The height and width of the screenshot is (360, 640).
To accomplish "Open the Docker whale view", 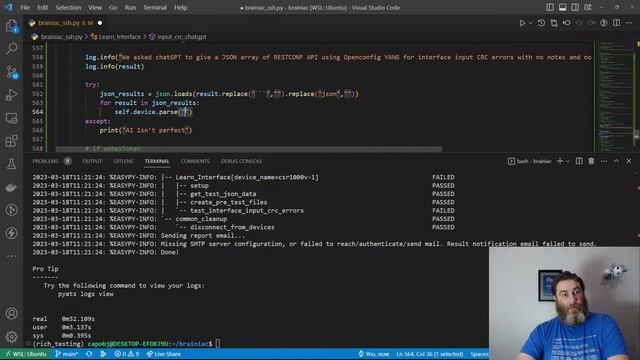I will click(x=11, y=187).
